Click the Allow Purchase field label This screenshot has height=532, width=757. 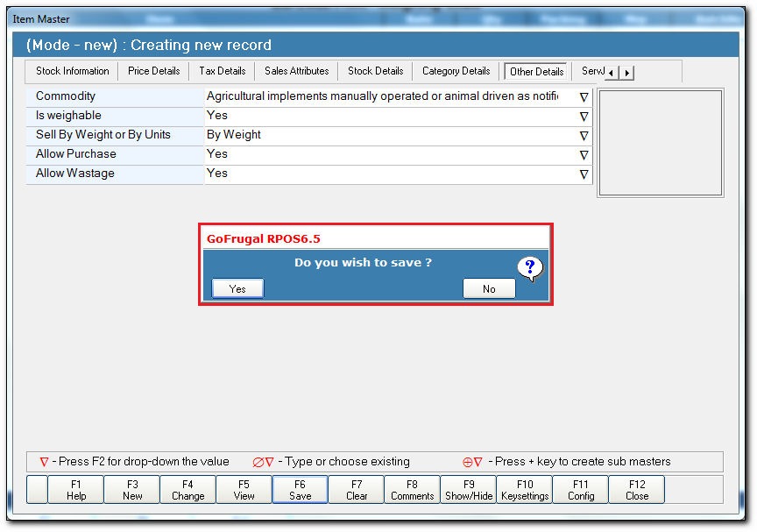tap(76, 154)
